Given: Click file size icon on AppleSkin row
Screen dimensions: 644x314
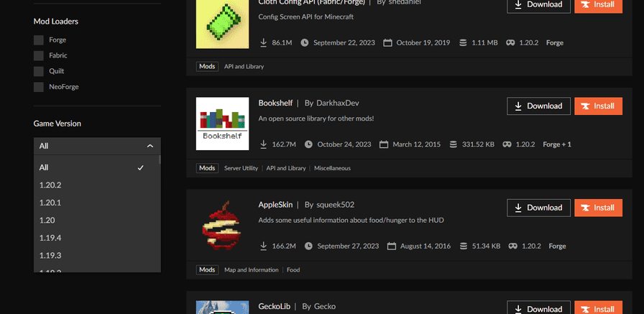Looking at the screenshot, I should pyautogui.click(x=453, y=246).
